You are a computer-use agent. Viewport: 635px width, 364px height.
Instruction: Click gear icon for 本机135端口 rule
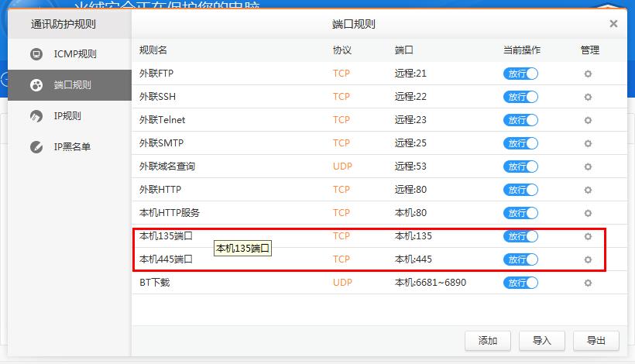(588, 236)
